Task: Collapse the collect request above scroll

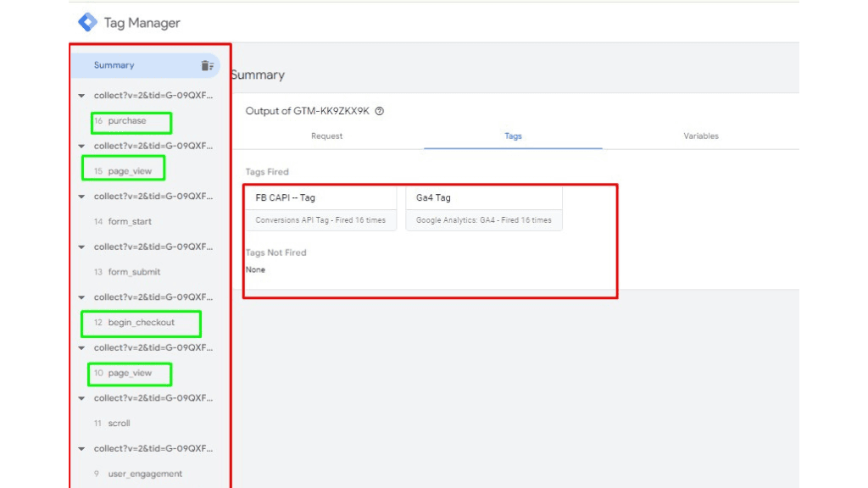Action: [x=81, y=398]
